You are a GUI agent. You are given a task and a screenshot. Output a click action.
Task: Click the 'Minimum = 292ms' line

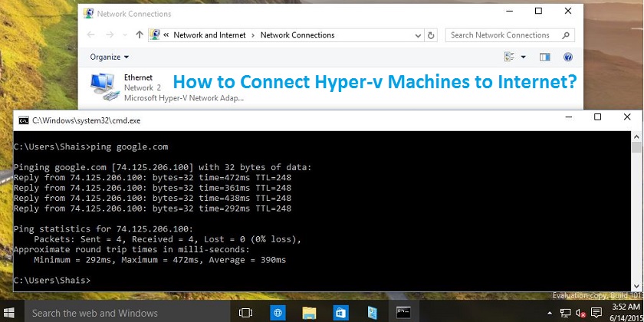(x=159, y=260)
